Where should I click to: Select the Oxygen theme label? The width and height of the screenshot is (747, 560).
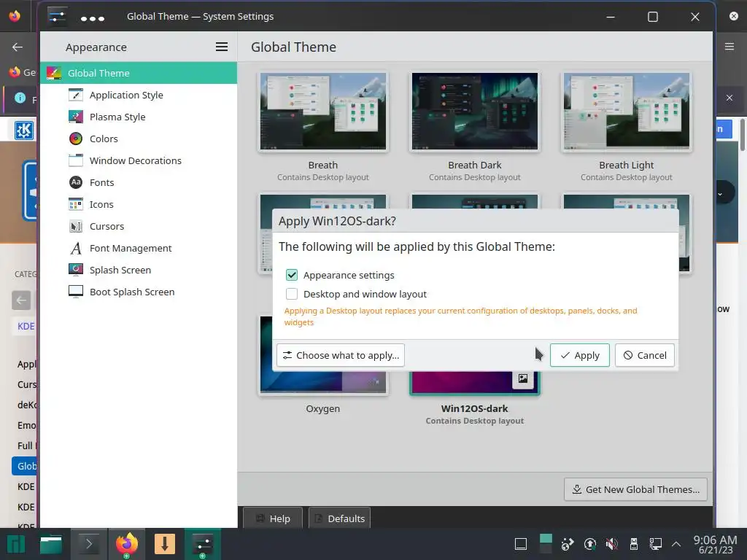point(323,408)
